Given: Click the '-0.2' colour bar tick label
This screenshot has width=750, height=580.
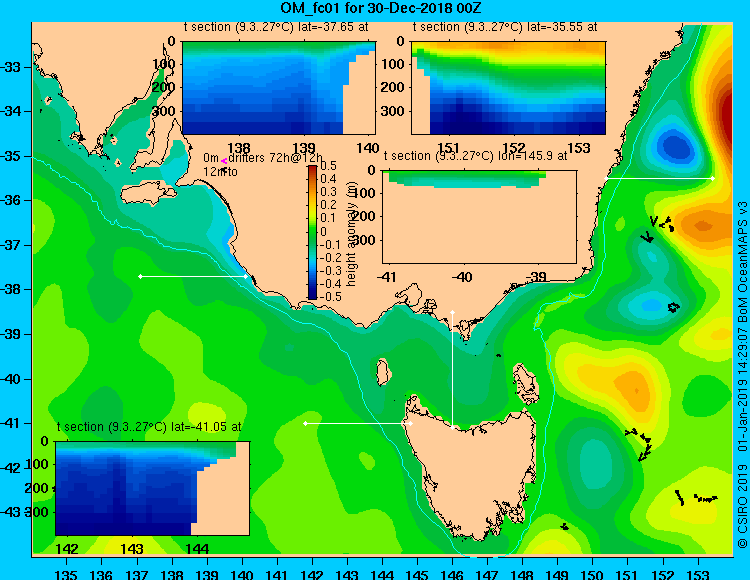Looking at the screenshot, I should pos(331,258).
